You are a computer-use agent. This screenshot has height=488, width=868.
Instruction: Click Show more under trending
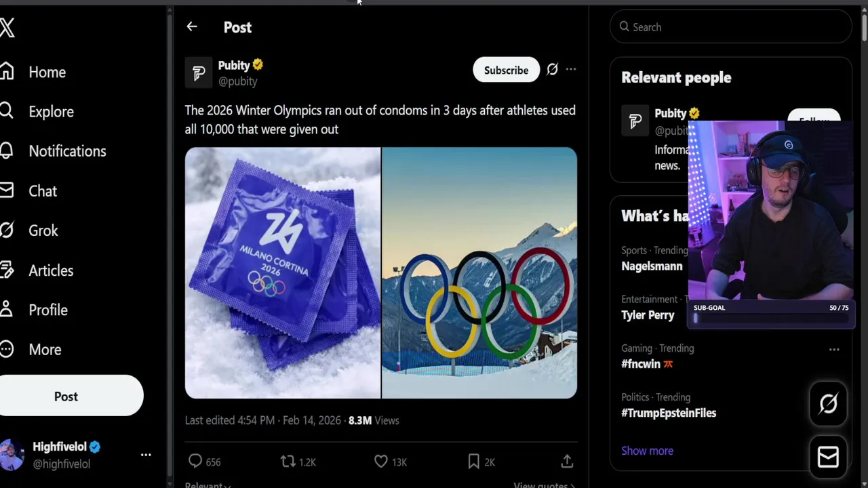[647, 451]
